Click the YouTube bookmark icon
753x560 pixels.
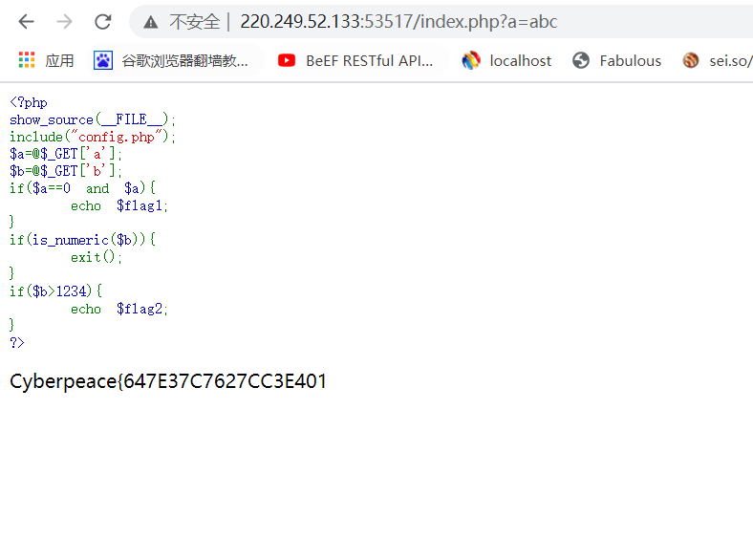coord(287,60)
